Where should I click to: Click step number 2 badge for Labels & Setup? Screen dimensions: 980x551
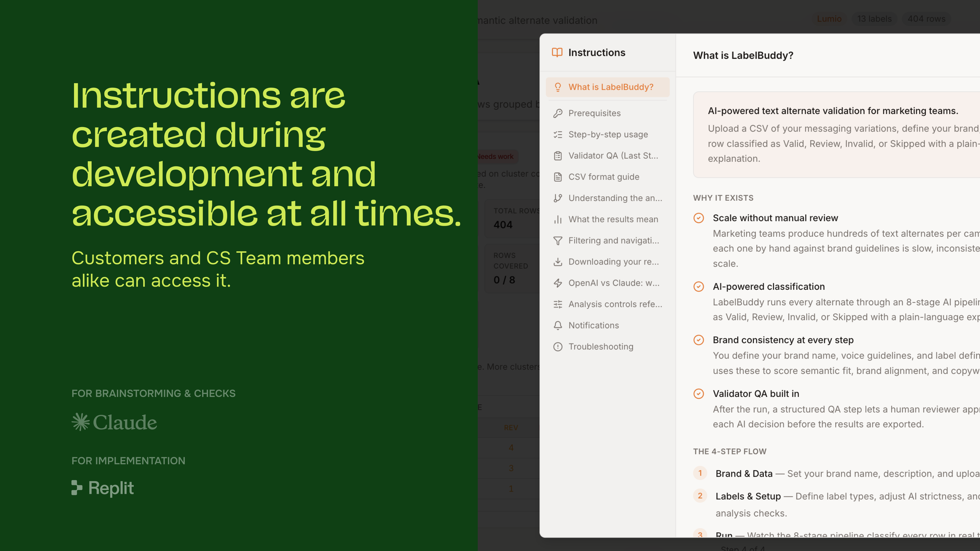[x=700, y=496]
